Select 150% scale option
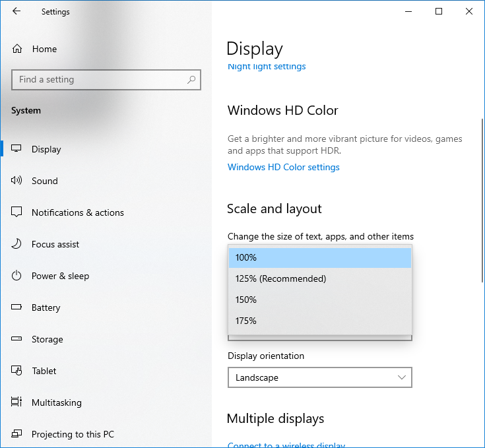This screenshot has width=485, height=448. [x=320, y=300]
